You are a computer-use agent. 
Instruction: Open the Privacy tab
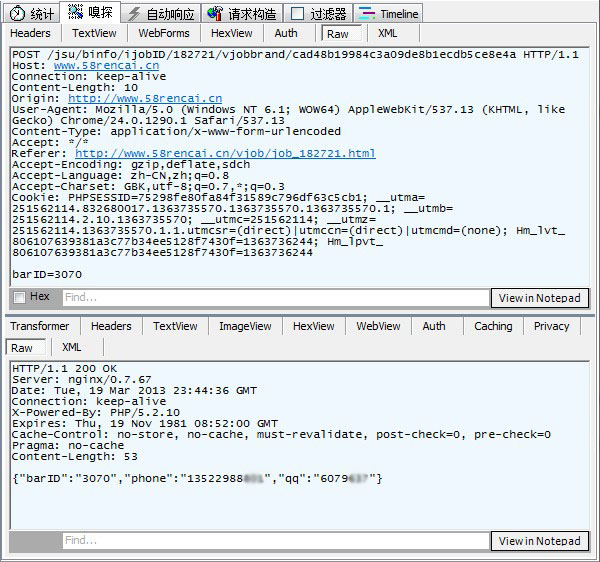pos(551,326)
